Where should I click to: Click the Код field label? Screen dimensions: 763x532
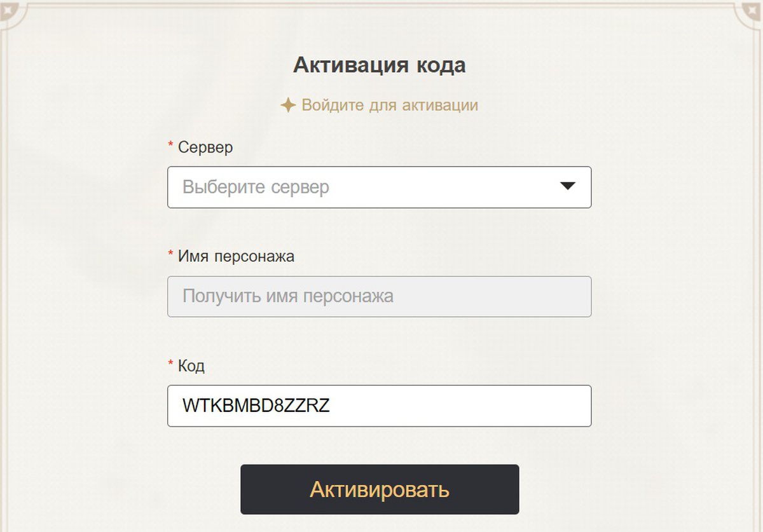191,366
